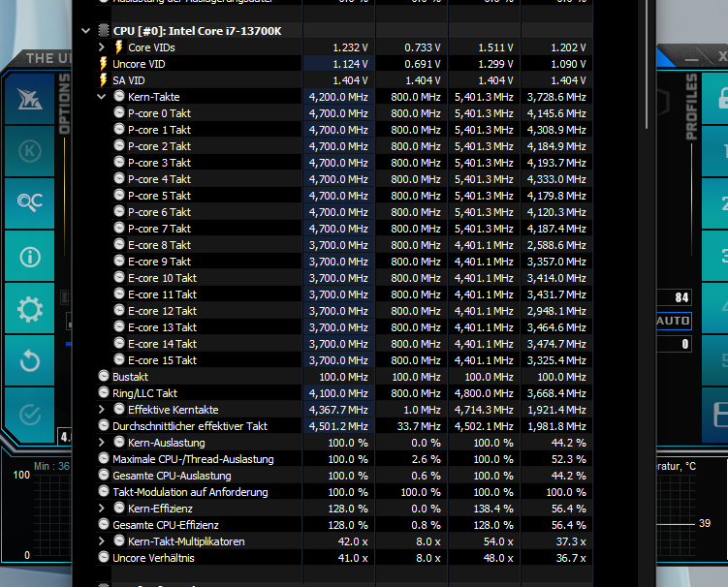Click profile slot 3 in the right panel

click(716, 256)
